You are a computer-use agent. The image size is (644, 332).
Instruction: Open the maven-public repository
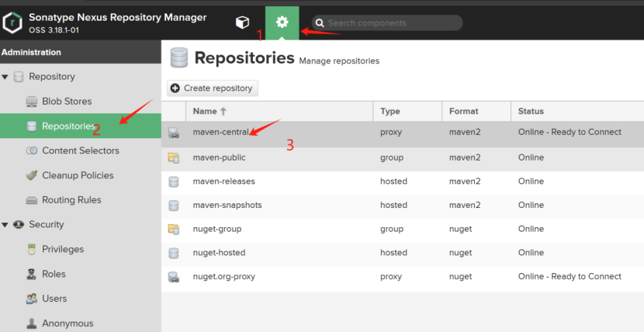pyautogui.click(x=220, y=157)
